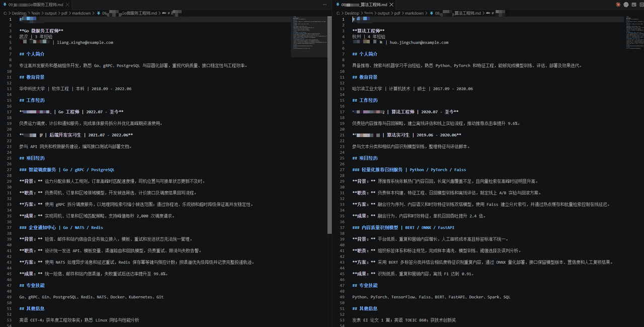Click ## 其他信息 heading in right pane
This screenshot has height=327, width=644.
coord(365,309)
